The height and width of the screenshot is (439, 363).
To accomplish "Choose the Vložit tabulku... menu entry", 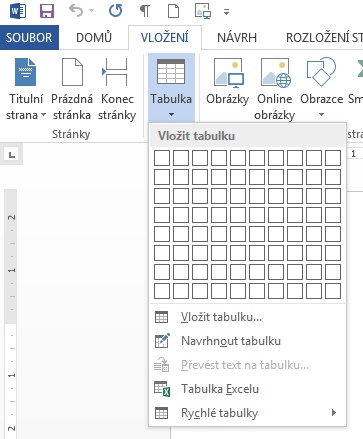I will tap(247, 317).
